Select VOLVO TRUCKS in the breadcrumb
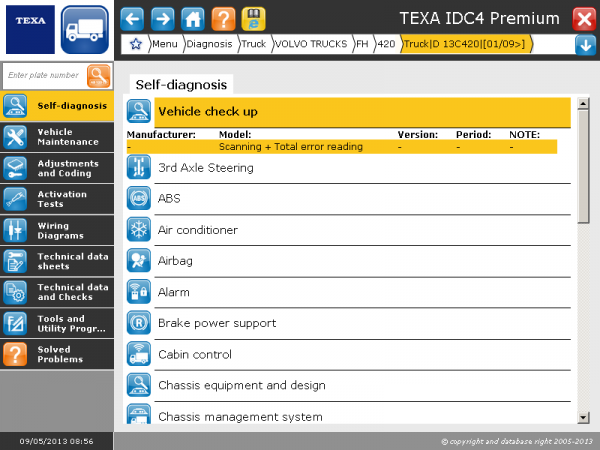Viewport: 600px width, 450px height. click(x=311, y=44)
